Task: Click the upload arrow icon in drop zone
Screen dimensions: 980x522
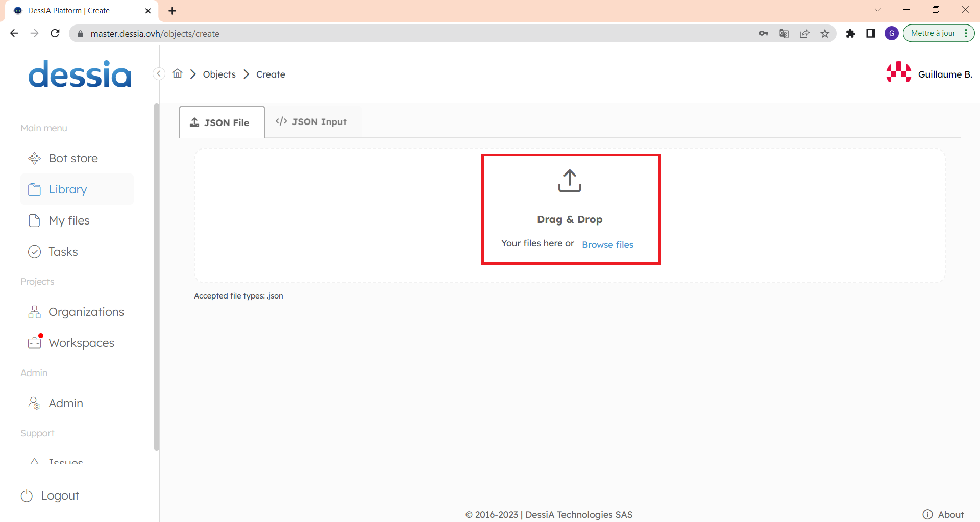Action: click(x=570, y=181)
